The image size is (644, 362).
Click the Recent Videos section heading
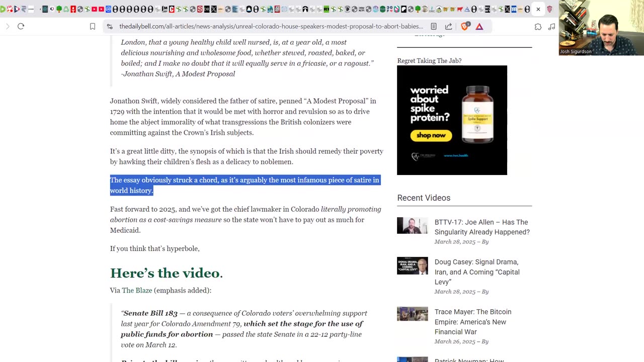(424, 198)
